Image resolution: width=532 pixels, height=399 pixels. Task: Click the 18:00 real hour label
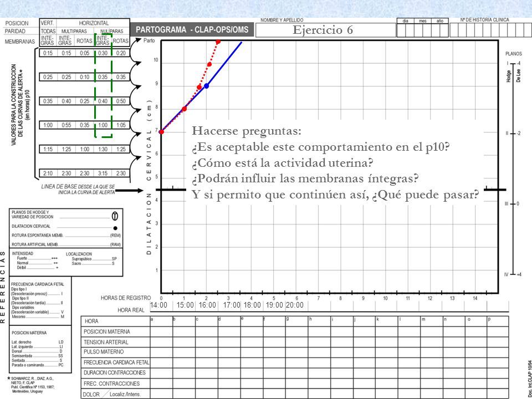pos(252,305)
